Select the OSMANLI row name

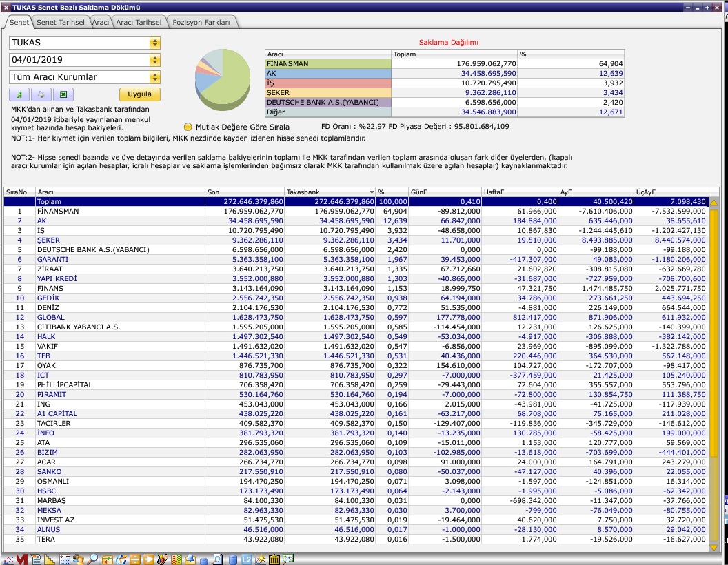pos(53,482)
